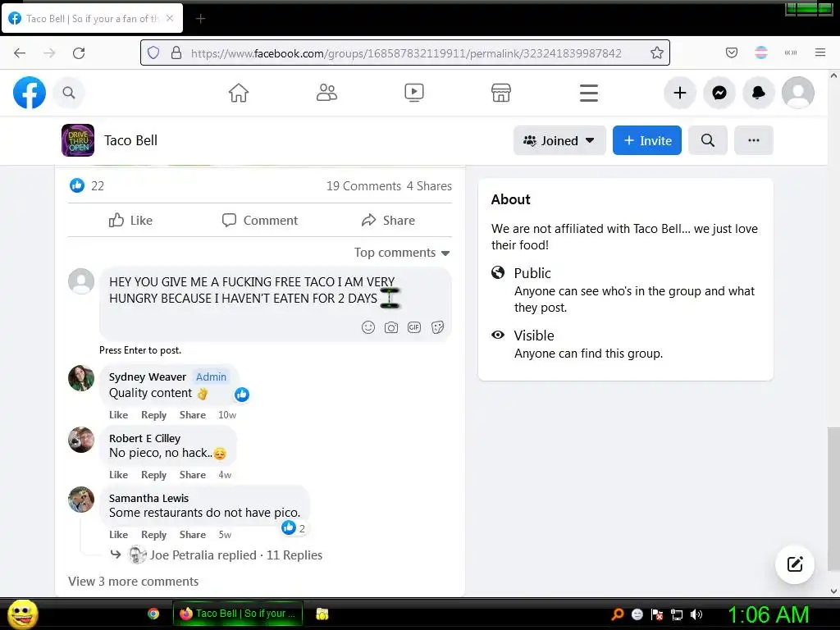The height and width of the screenshot is (630, 840).
Task: Open the Taco Bell group name link
Action: coord(130,140)
